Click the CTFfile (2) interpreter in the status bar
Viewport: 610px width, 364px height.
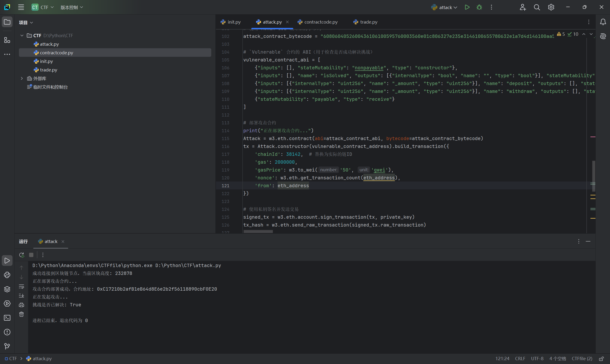click(x=582, y=359)
